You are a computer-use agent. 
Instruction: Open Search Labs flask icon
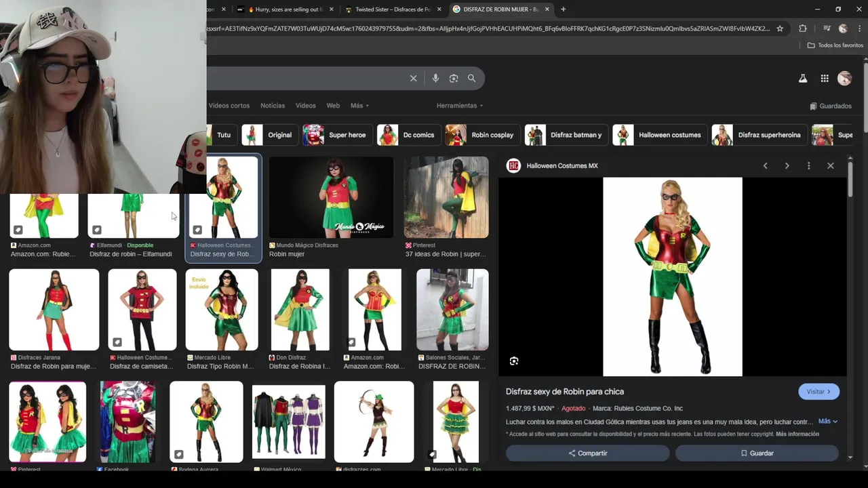[803, 79]
